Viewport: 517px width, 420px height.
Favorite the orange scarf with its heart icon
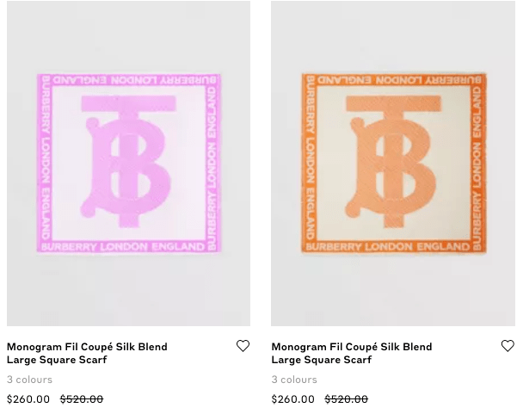coord(508,346)
